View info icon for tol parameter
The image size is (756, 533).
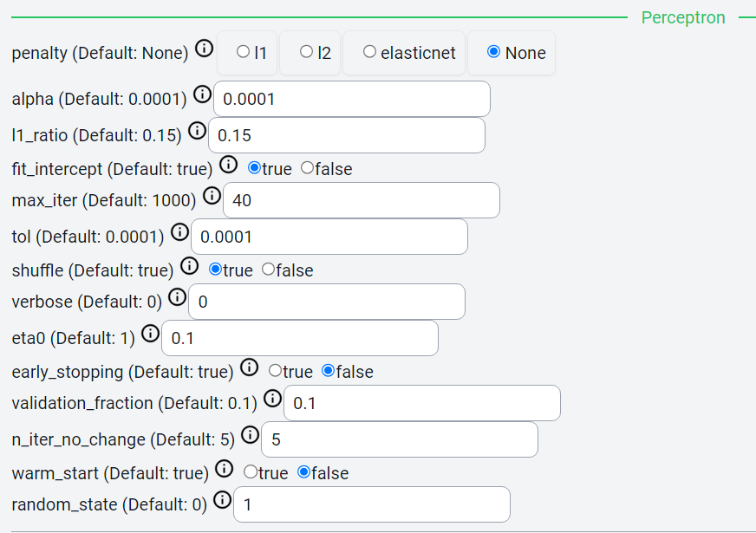[x=179, y=232]
